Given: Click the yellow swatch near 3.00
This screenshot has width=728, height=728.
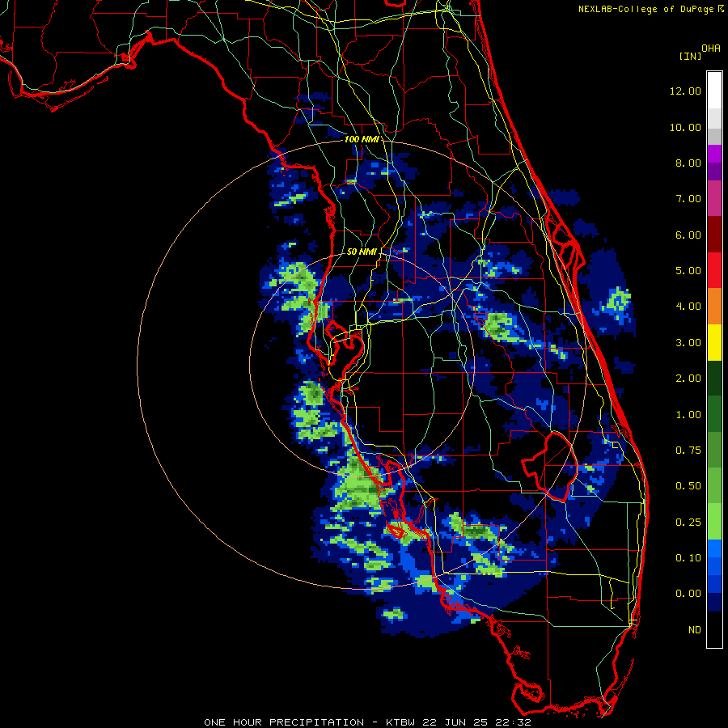Looking at the screenshot, I should coord(714,342).
